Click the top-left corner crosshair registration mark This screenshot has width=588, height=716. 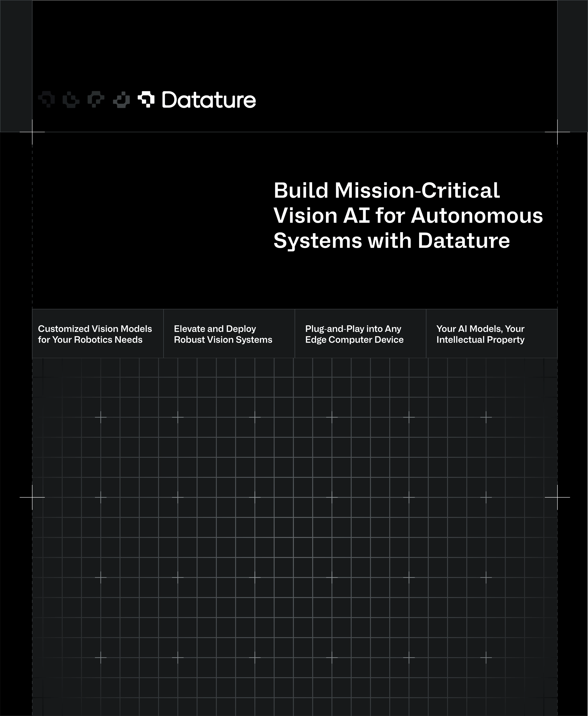(32, 132)
